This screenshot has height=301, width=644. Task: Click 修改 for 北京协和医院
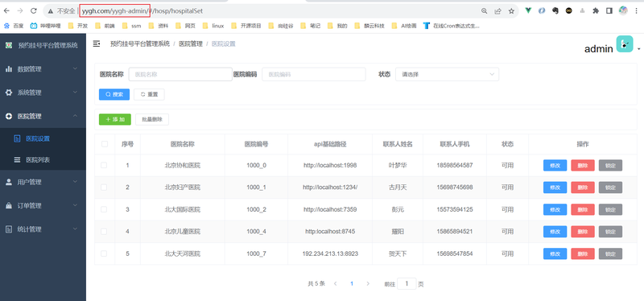click(x=555, y=166)
